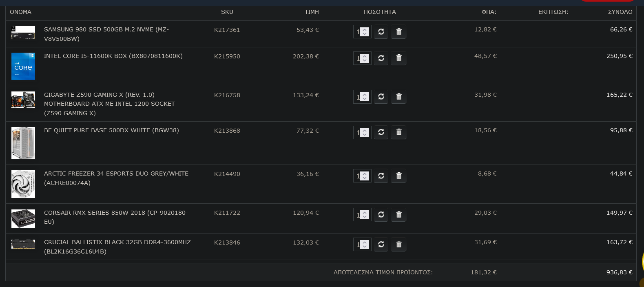
Task: Click the ΟΝΟΜΑ column header
Action: pyautogui.click(x=20, y=12)
